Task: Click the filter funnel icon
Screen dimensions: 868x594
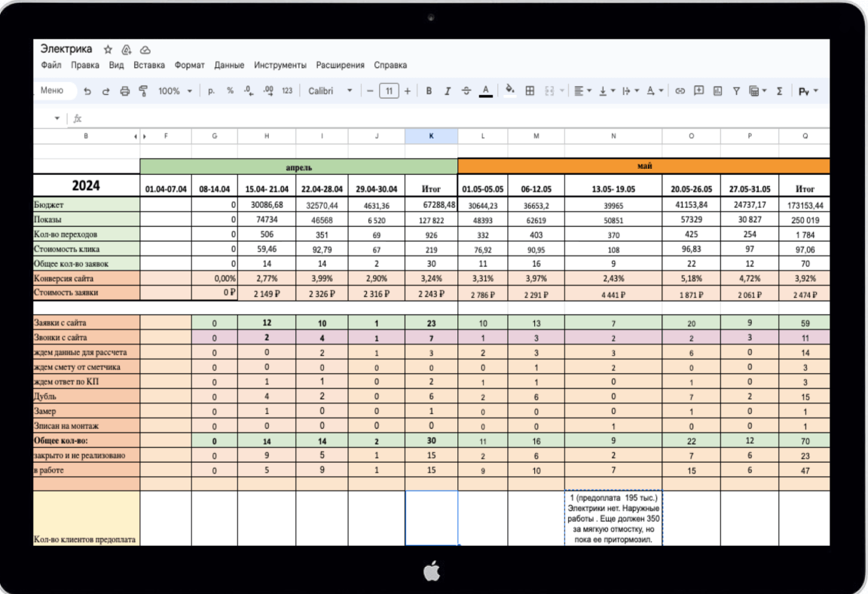Action: click(736, 91)
